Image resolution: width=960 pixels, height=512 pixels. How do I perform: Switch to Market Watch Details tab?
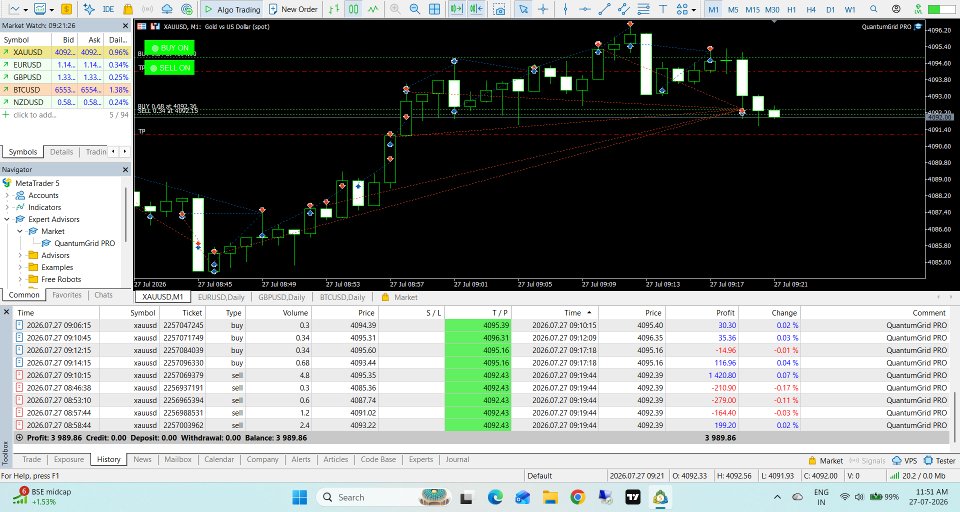coord(61,152)
